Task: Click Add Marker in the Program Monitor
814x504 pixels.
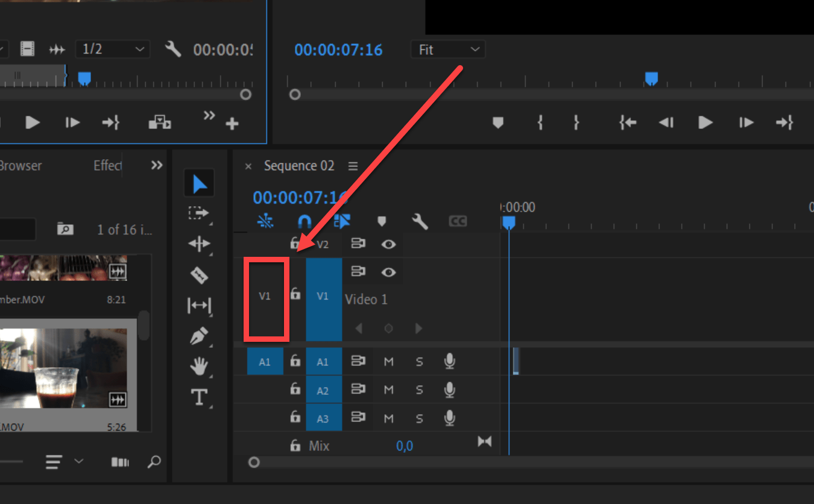Action: click(497, 122)
